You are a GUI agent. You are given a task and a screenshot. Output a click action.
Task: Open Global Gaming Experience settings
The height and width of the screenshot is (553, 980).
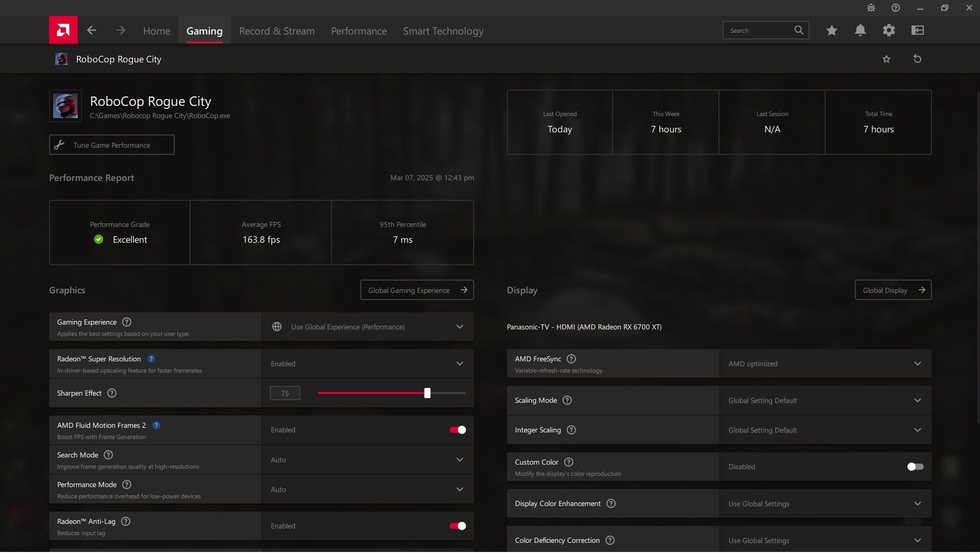pos(417,290)
